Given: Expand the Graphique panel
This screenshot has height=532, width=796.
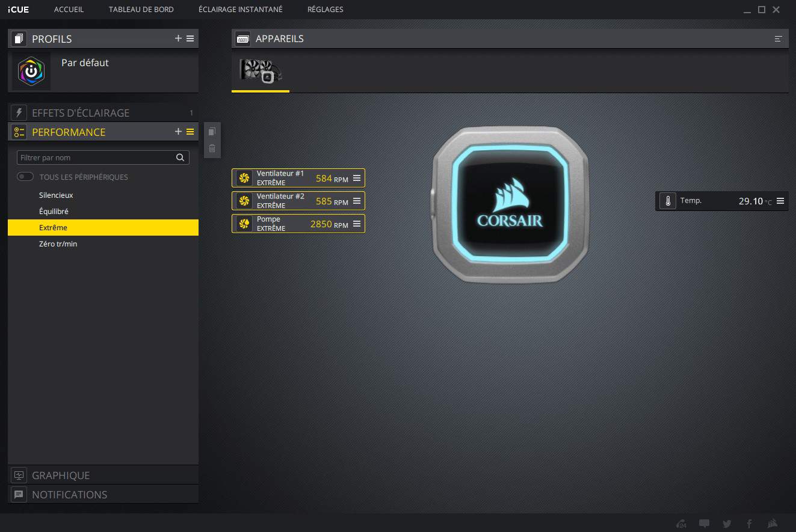Looking at the screenshot, I should click(61, 475).
